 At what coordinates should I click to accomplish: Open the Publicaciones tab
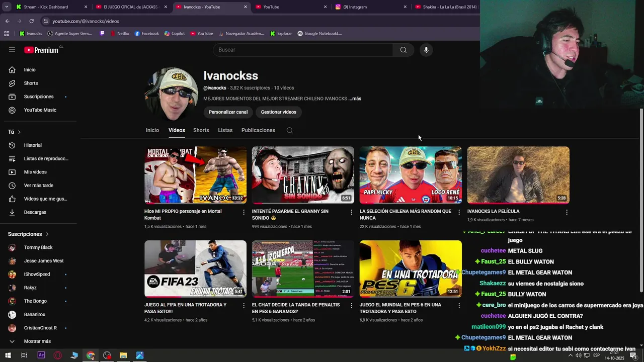pos(258,130)
